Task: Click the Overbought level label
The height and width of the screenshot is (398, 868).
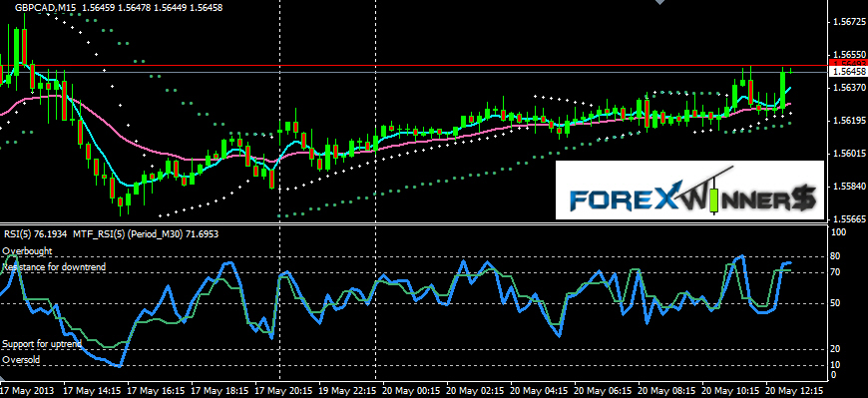Action: [27, 251]
